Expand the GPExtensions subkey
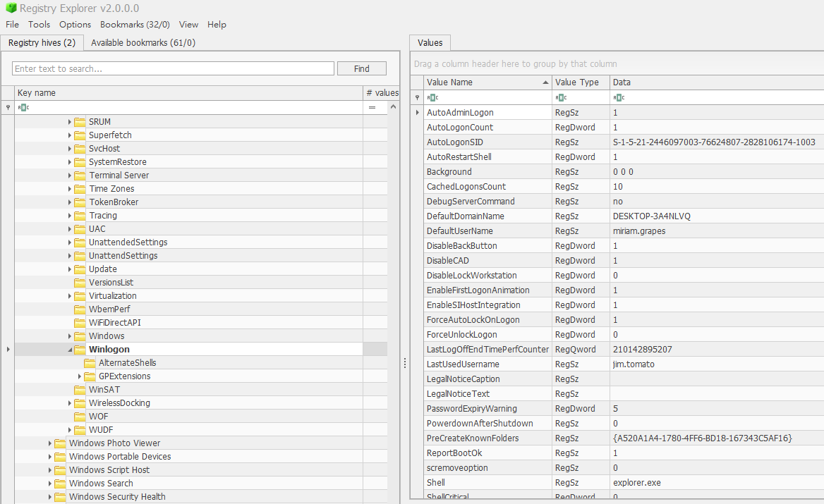 coord(79,376)
